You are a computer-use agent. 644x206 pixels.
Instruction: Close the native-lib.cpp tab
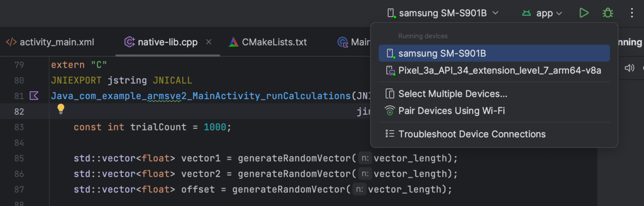click(209, 42)
